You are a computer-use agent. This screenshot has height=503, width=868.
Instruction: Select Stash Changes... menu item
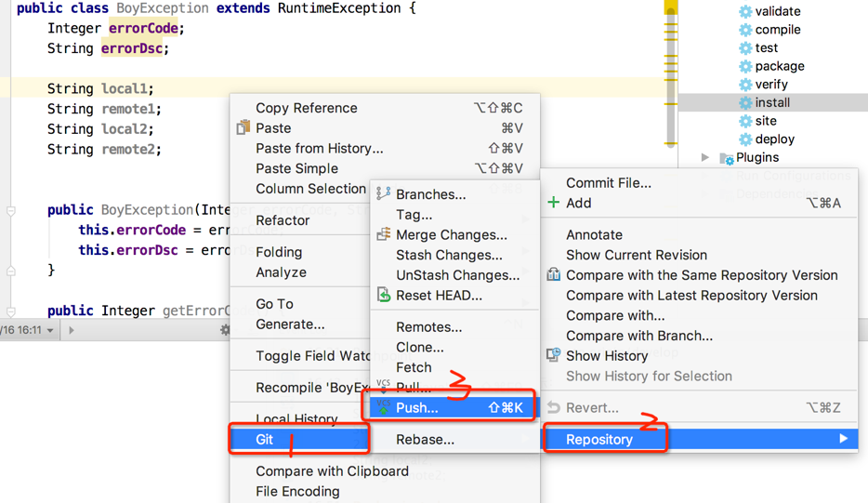449,255
